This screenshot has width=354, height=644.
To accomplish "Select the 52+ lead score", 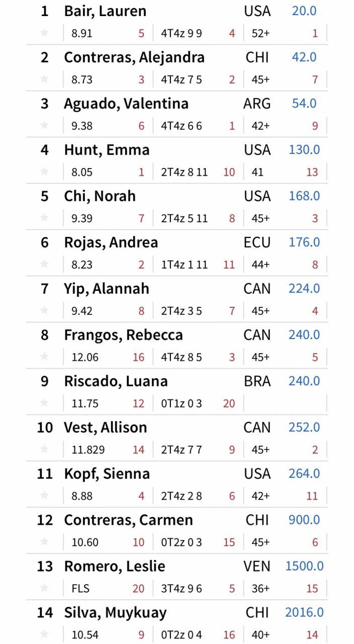I will [260, 33].
